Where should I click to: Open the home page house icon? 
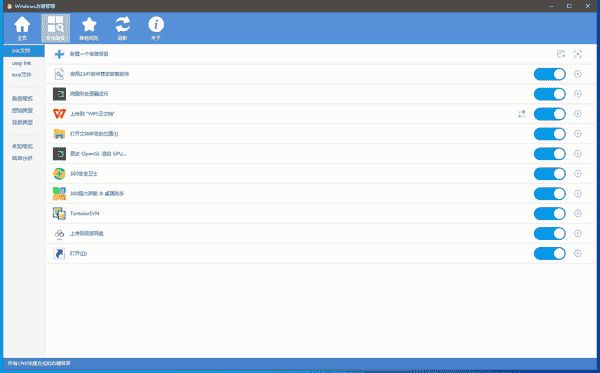[x=22, y=25]
